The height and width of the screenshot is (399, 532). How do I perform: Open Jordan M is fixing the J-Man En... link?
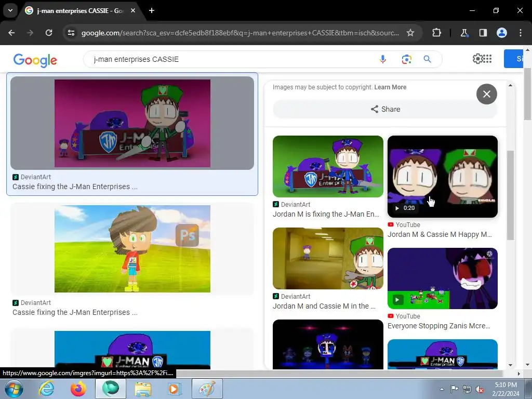326,214
